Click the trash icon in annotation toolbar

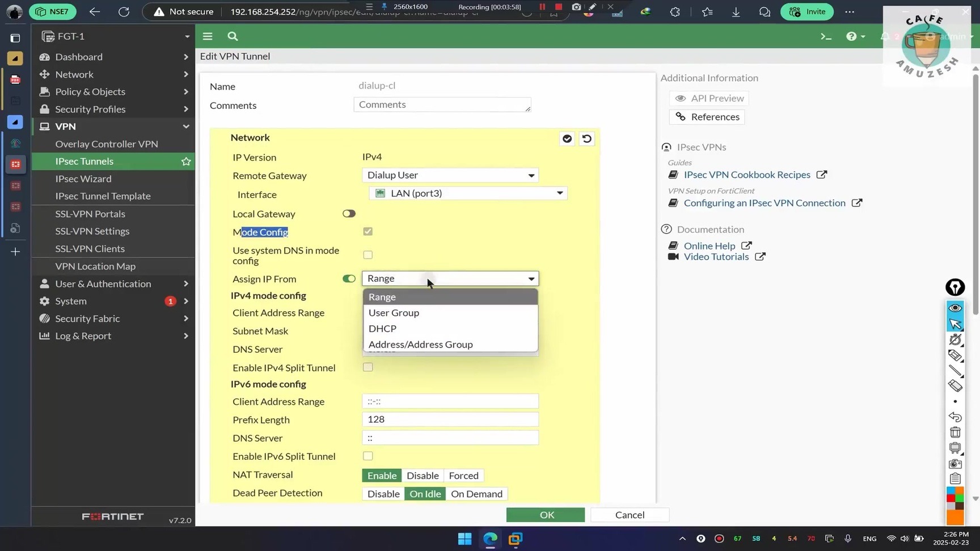955,433
